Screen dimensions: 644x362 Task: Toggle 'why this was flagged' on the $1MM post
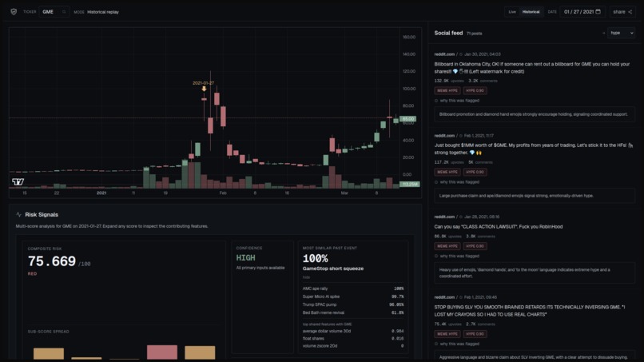457,182
